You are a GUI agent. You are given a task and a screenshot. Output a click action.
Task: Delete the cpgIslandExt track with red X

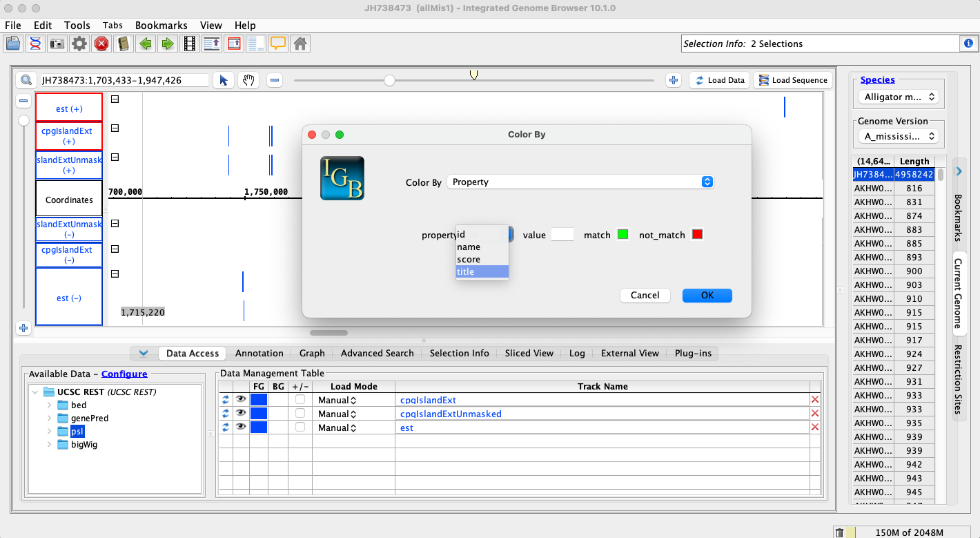click(x=815, y=400)
